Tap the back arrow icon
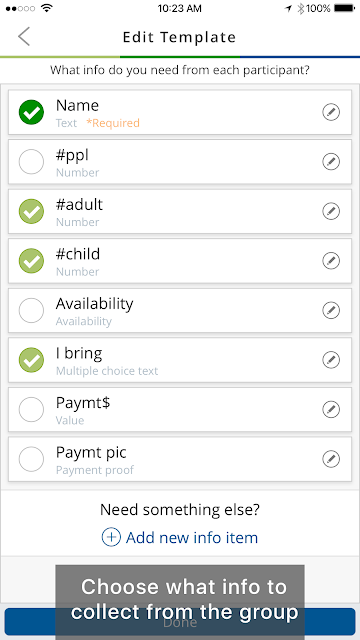Screen dimensions: 360x640 24,36
